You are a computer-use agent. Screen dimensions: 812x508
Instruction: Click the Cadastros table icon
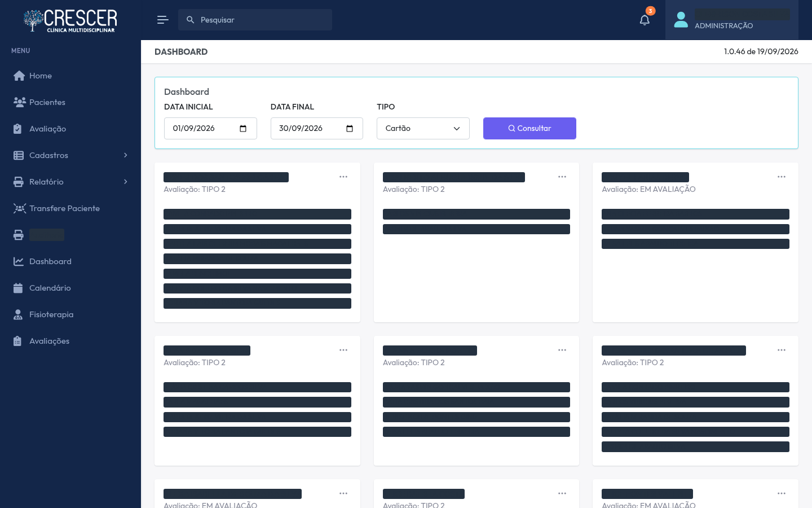tap(19, 155)
